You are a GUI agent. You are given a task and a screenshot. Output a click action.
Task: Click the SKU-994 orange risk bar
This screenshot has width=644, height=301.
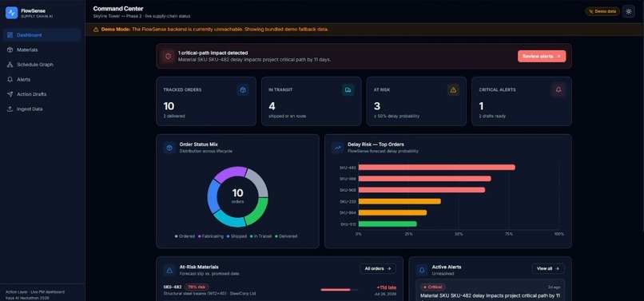[392, 212]
